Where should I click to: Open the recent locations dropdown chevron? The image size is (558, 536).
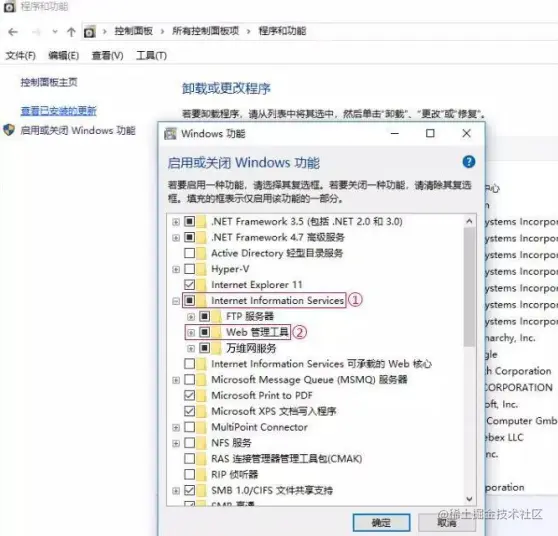pos(55,32)
